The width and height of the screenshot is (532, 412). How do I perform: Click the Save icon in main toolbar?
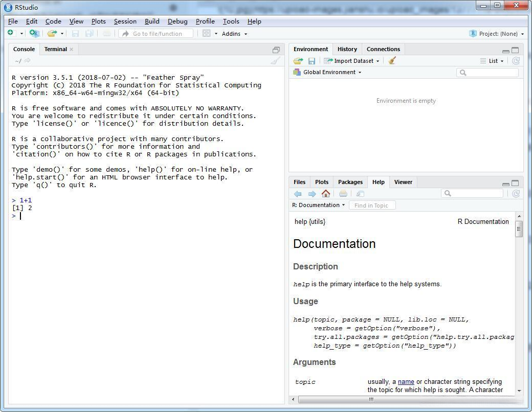click(x=75, y=33)
